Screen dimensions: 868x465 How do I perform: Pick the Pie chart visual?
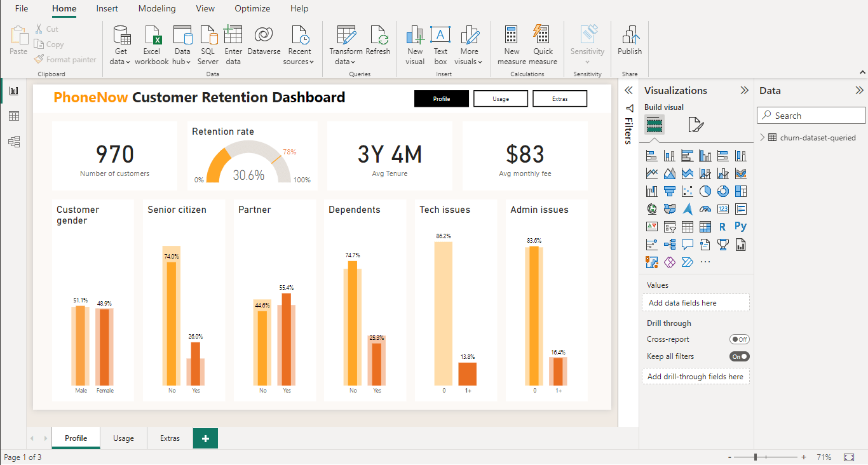705,191
